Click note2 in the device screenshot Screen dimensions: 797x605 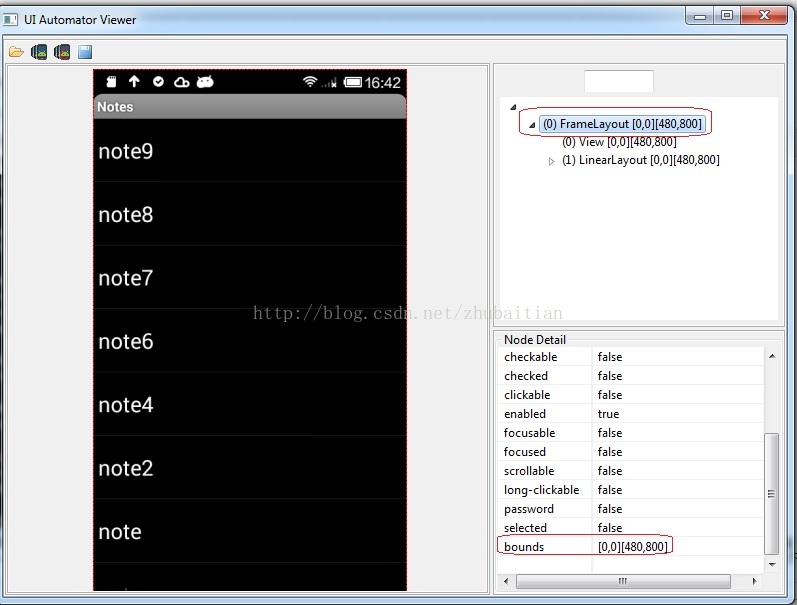pyautogui.click(x=250, y=468)
